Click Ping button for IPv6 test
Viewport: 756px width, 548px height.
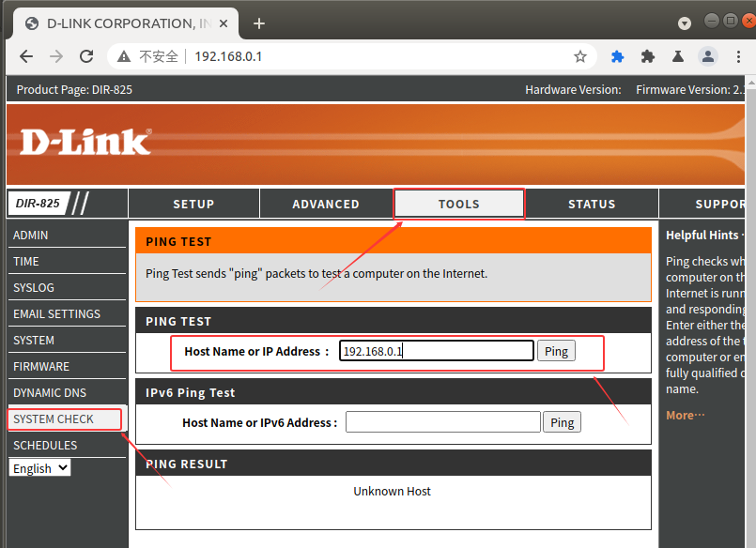(x=562, y=422)
